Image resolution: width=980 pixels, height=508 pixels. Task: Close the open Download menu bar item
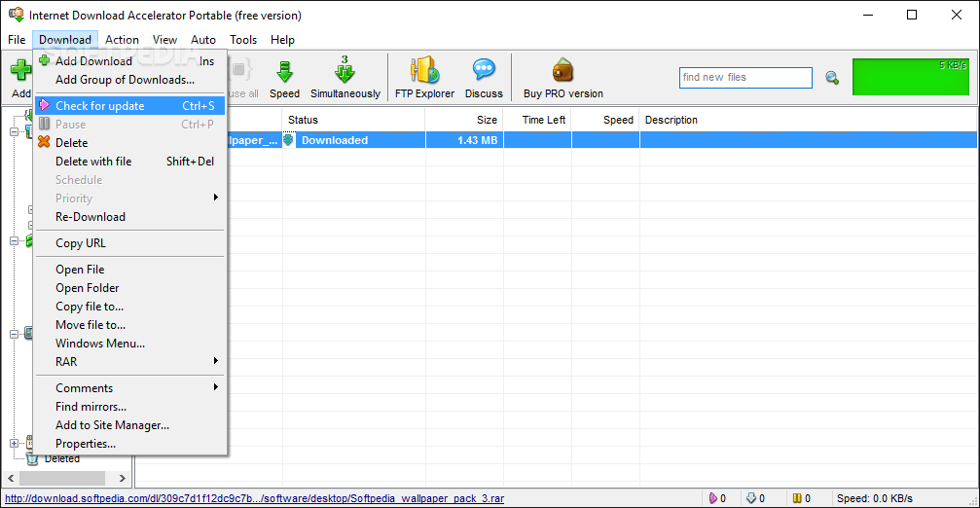[x=65, y=39]
